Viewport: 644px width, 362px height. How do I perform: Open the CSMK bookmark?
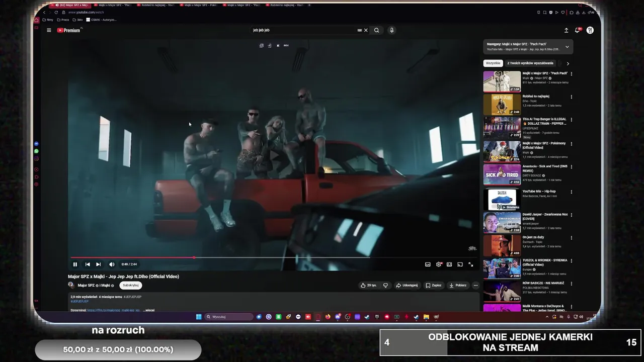coord(102,20)
